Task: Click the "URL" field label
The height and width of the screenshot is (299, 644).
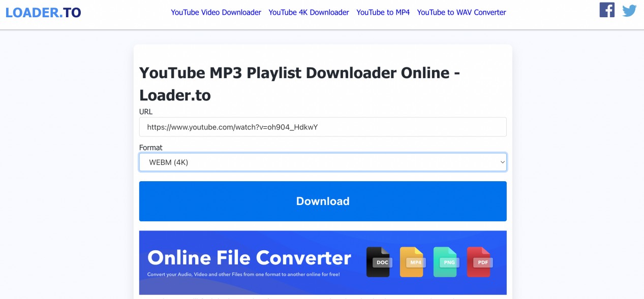Action: pyautogui.click(x=146, y=112)
